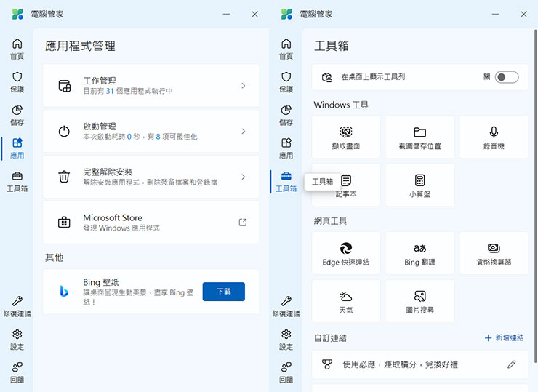Expand 工作管理 chevron arrow

244,86
